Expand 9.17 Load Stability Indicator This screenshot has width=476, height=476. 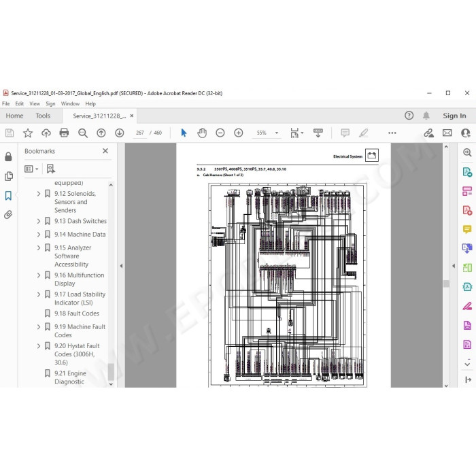tap(39, 294)
